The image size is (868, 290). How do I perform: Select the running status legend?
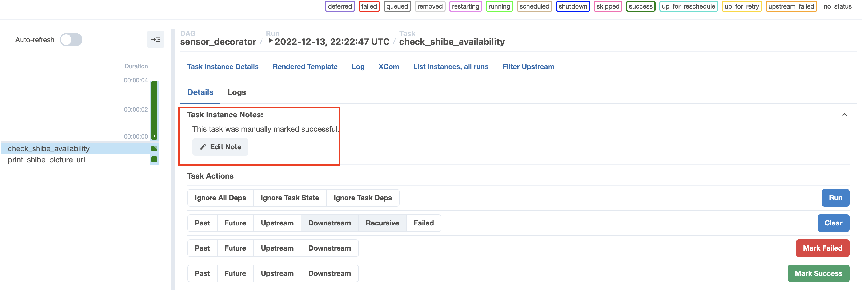[x=499, y=6]
